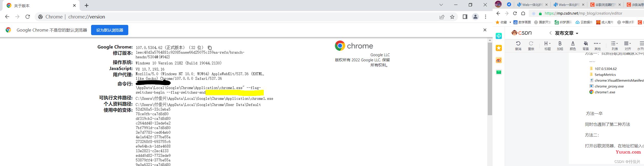Image resolution: width=644 pixels, height=166 pixels.
Task: Open the 中国计算 bookmark
Action: (x=626, y=22)
